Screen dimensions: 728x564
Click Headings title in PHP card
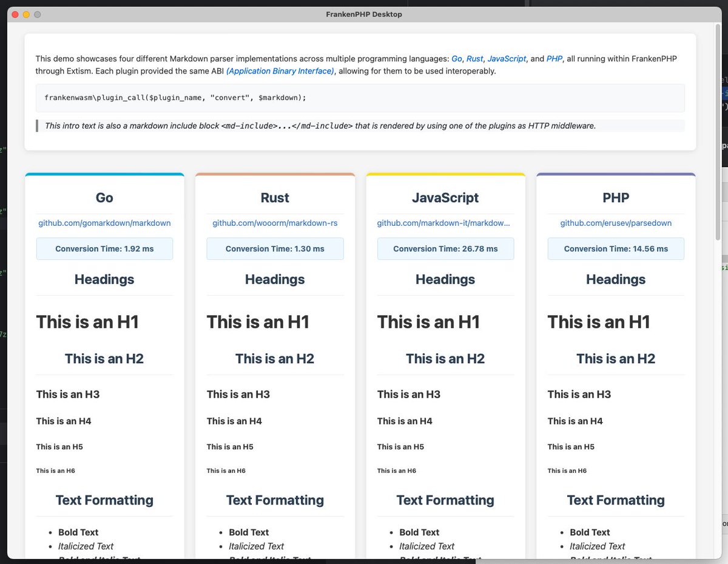tap(616, 279)
